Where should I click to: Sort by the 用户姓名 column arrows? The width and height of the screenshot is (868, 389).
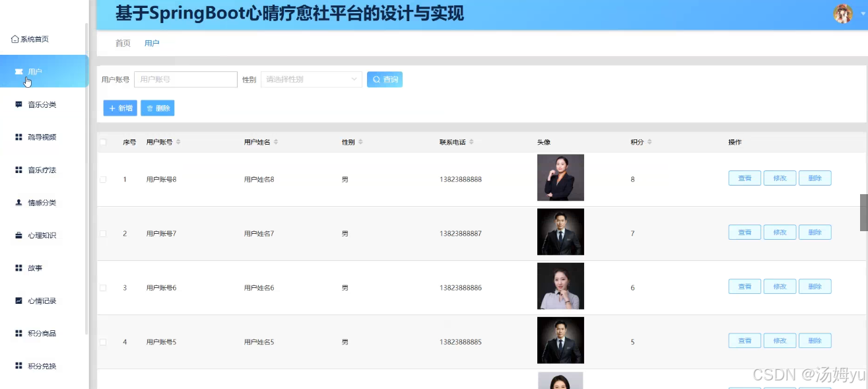point(276,142)
